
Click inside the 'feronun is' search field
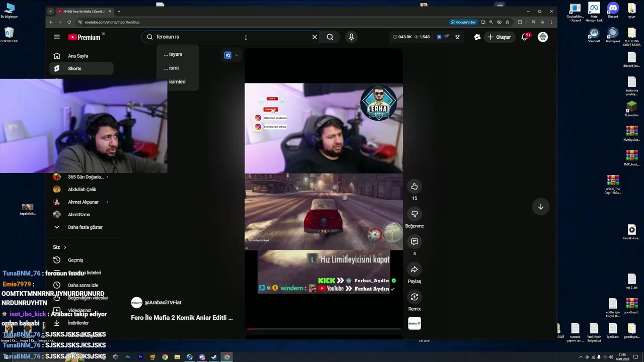click(231, 37)
